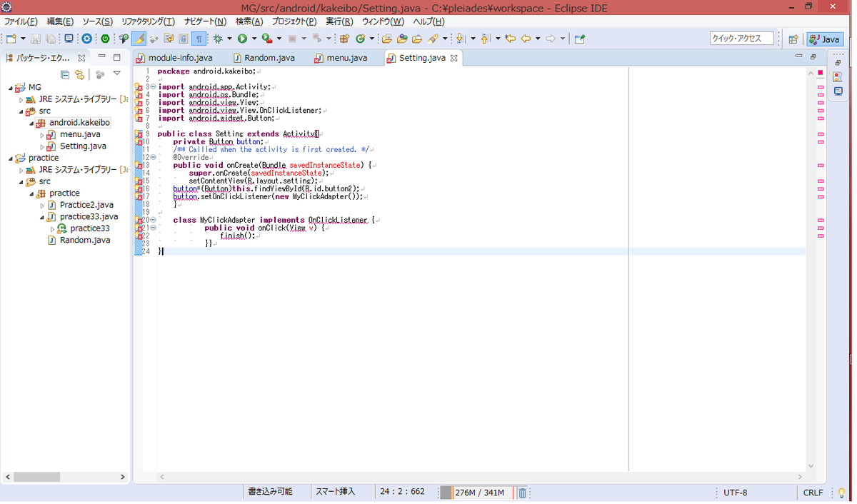Click the Open Perspective icon

tap(793, 39)
